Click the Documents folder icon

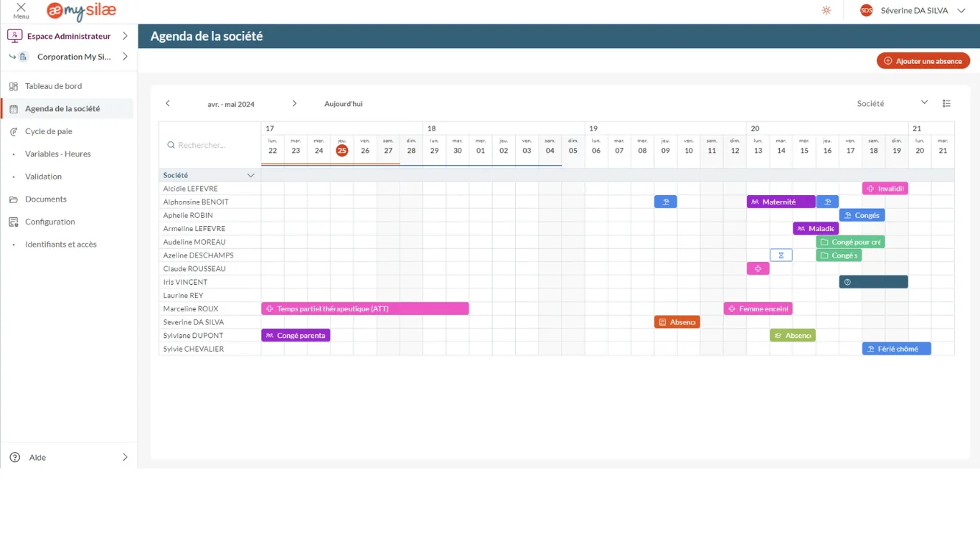14,199
